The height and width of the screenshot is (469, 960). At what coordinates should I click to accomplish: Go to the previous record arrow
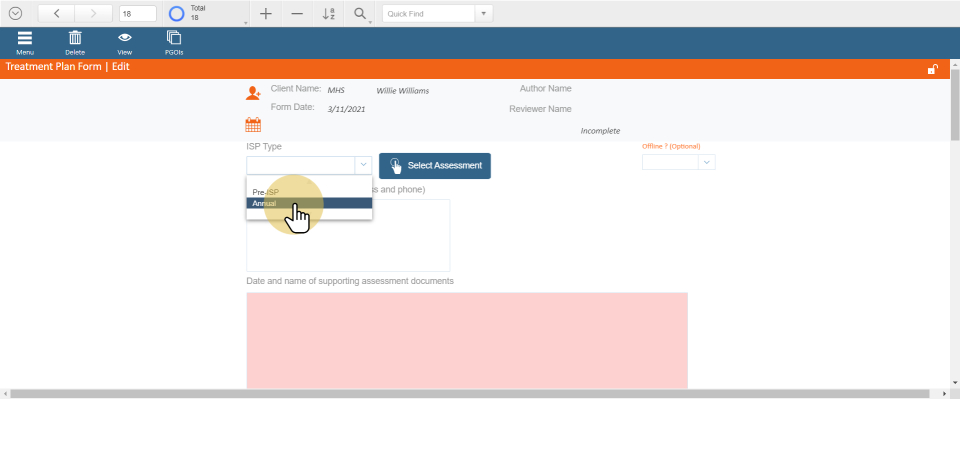pyautogui.click(x=56, y=14)
